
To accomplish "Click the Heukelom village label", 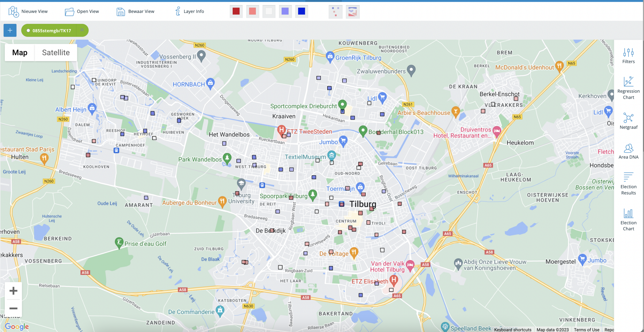I will 520,143.
